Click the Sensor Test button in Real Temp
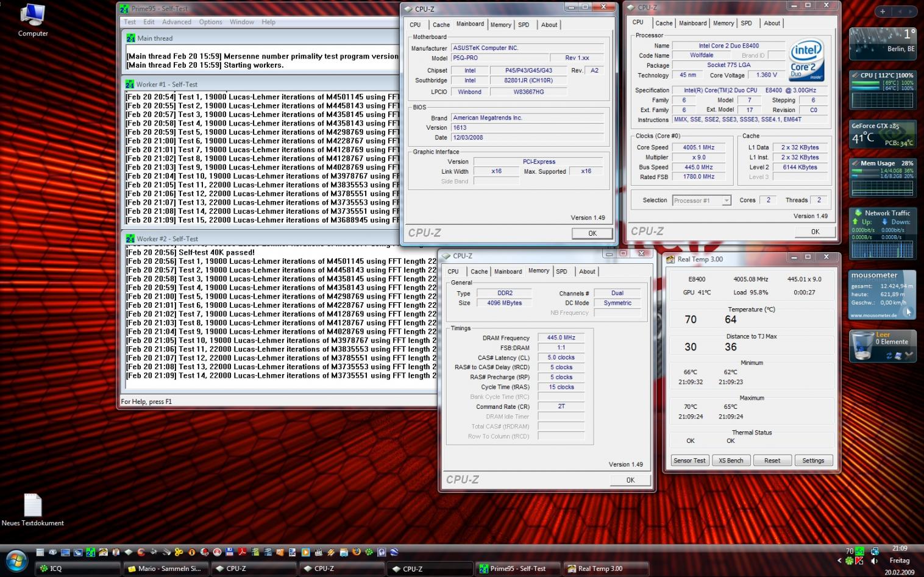Image resolution: width=924 pixels, height=577 pixels. coord(689,461)
